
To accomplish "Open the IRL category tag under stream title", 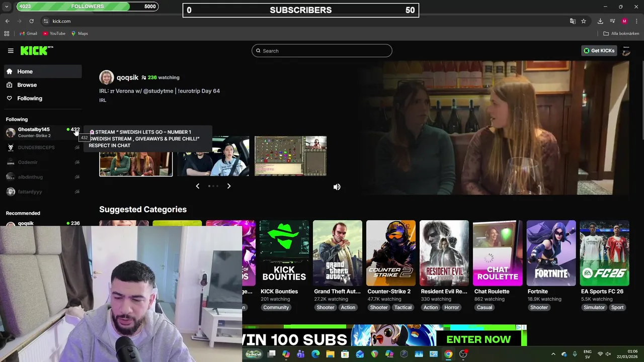I will coord(103,100).
